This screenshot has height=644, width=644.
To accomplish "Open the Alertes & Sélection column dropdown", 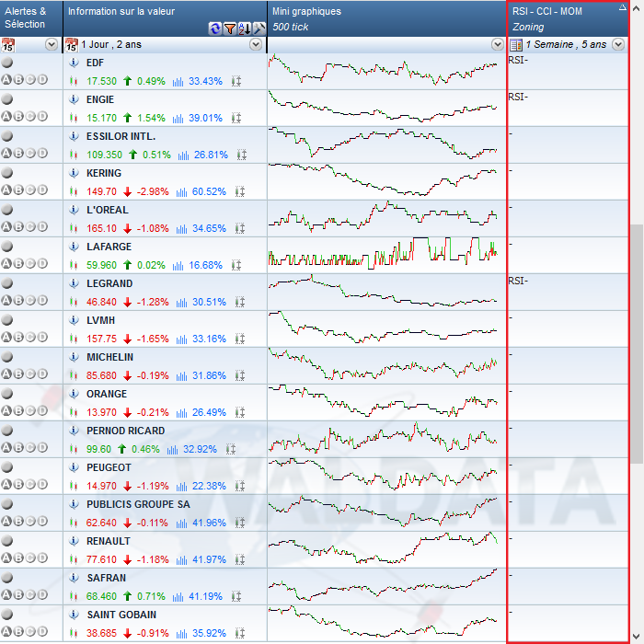I will tap(52, 44).
